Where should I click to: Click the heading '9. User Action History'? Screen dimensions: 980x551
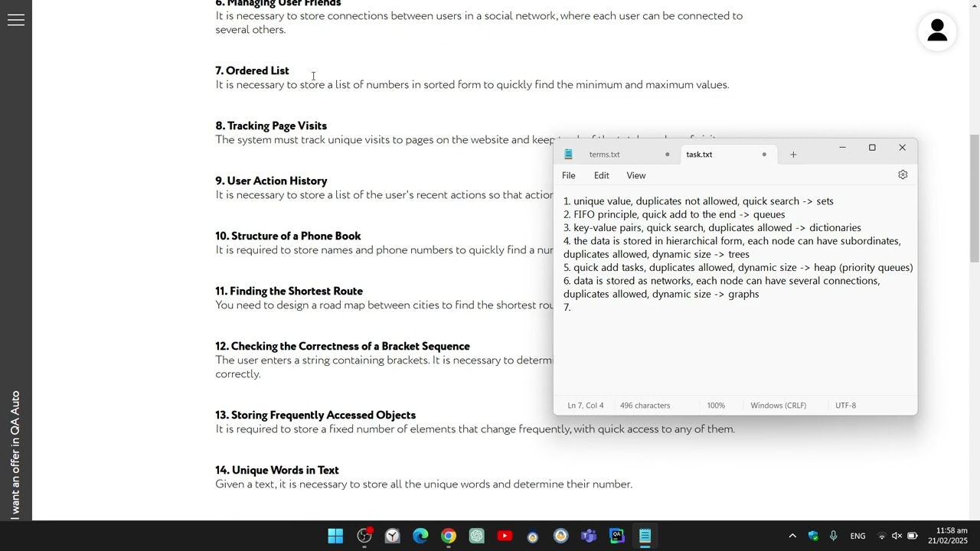(x=271, y=181)
